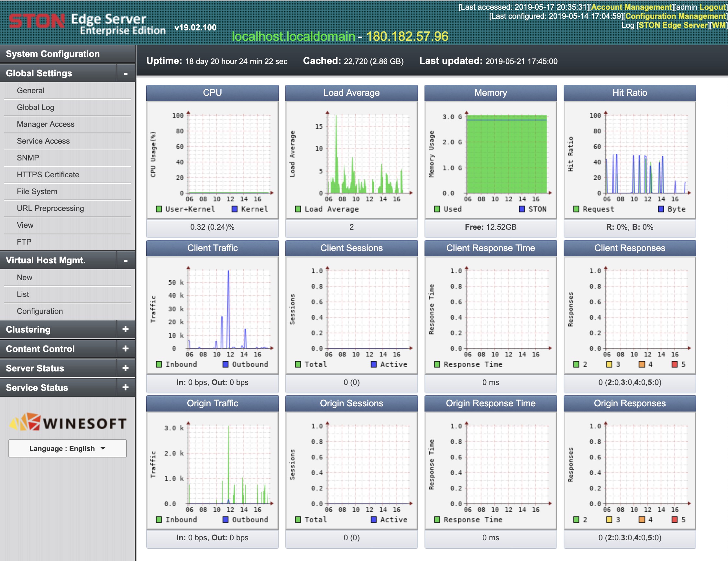Click the Client Sessions graph
Screen dimensions: 728x561
(351, 315)
